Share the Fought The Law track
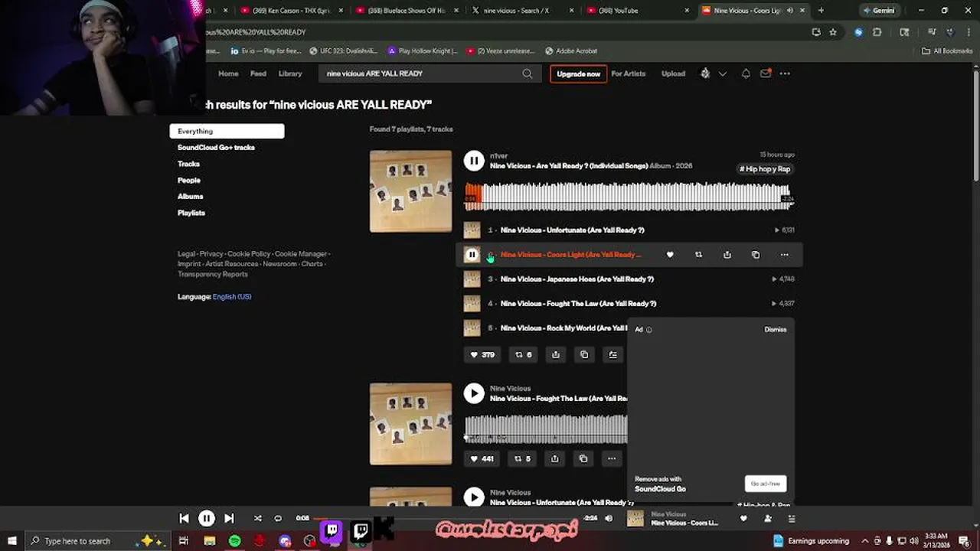The image size is (980, 551). click(555, 458)
